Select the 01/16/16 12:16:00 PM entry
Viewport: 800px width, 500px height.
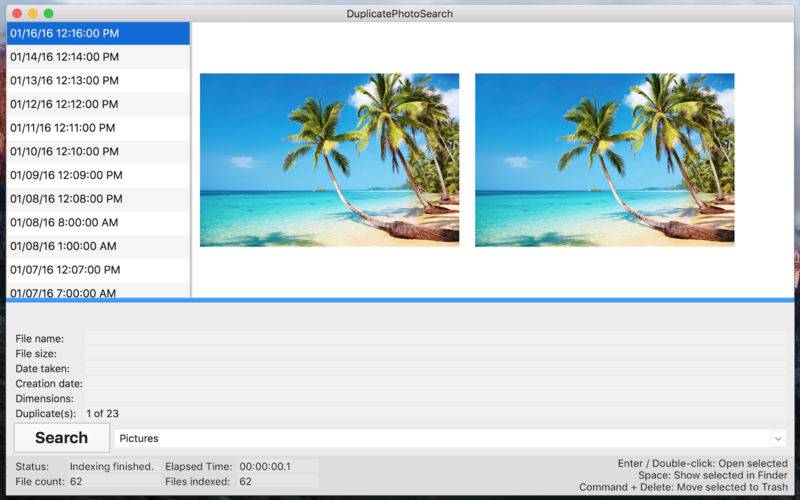point(98,33)
